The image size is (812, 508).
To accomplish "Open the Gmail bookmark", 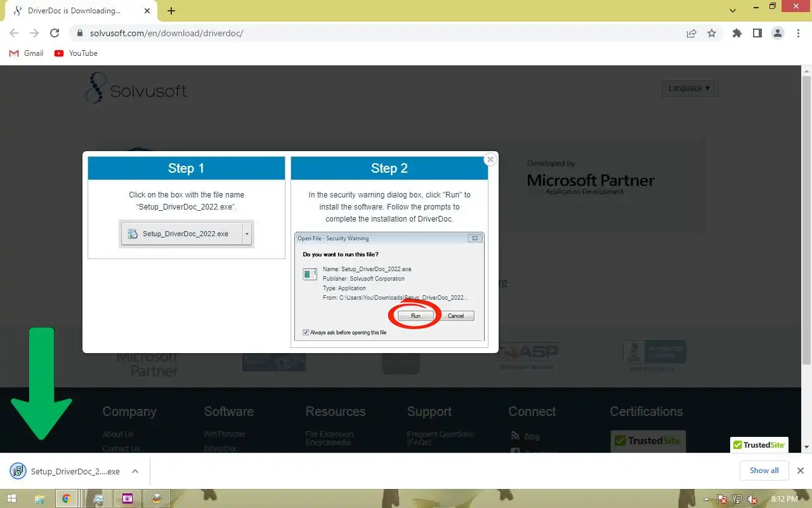I will (27, 53).
